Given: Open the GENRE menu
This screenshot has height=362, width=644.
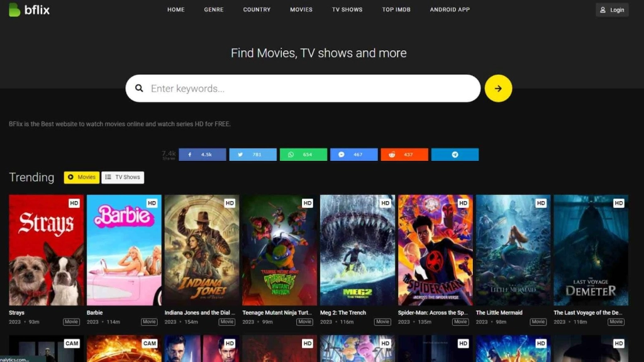Looking at the screenshot, I should (x=213, y=9).
